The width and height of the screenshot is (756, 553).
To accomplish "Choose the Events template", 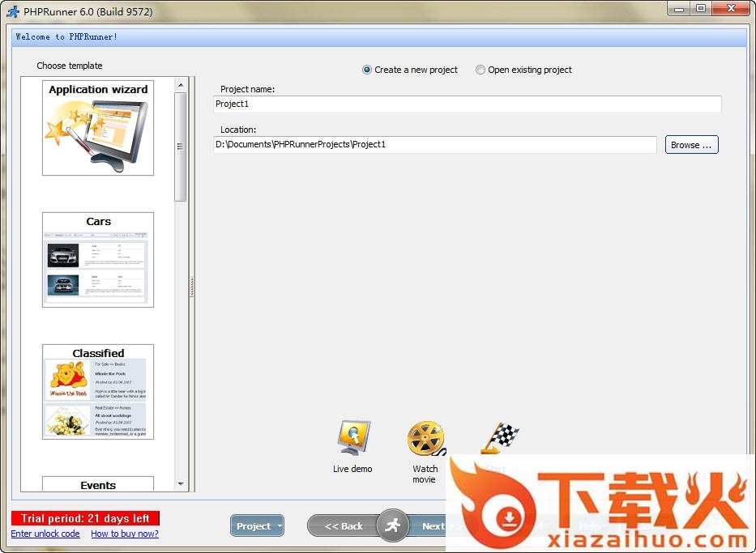I will click(x=98, y=483).
